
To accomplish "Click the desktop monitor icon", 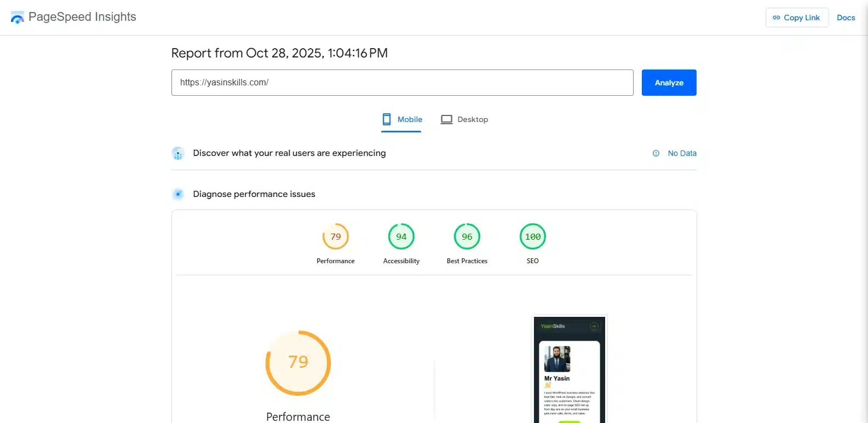I will pos(446,119).
